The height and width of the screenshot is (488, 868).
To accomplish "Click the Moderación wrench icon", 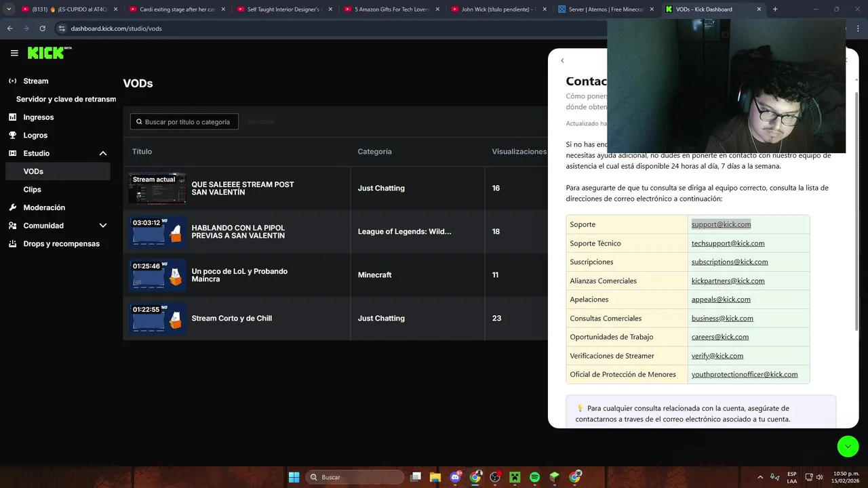I will [x=12, y=207].
